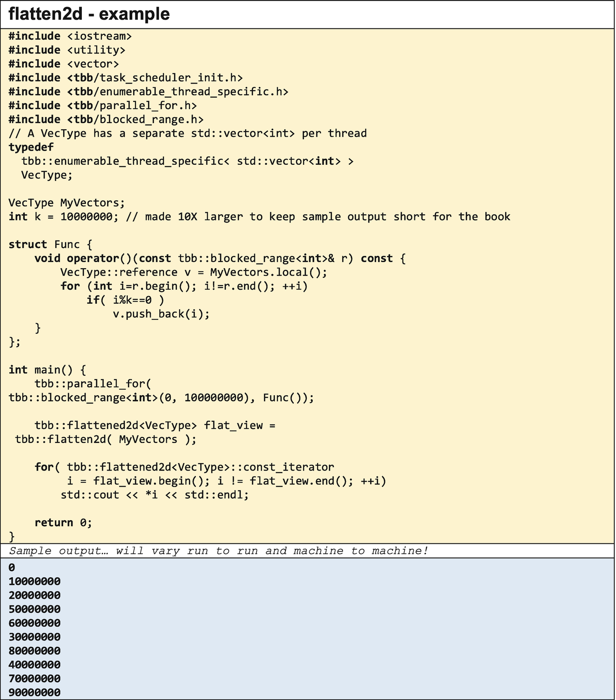Screen dimensions: 616x700
Task: Click the "void operator()" declaration line
Action: [x=220, y=259]
